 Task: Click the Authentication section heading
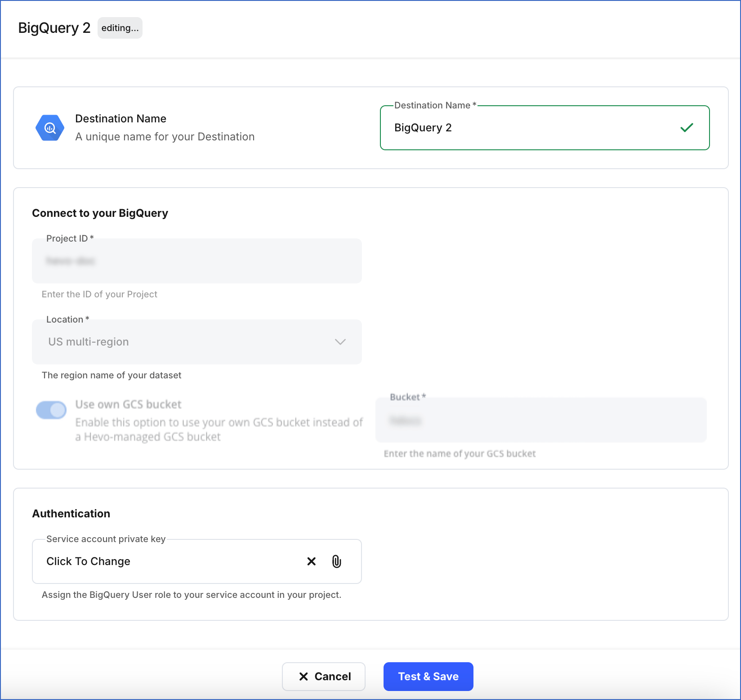click(71, 513)
